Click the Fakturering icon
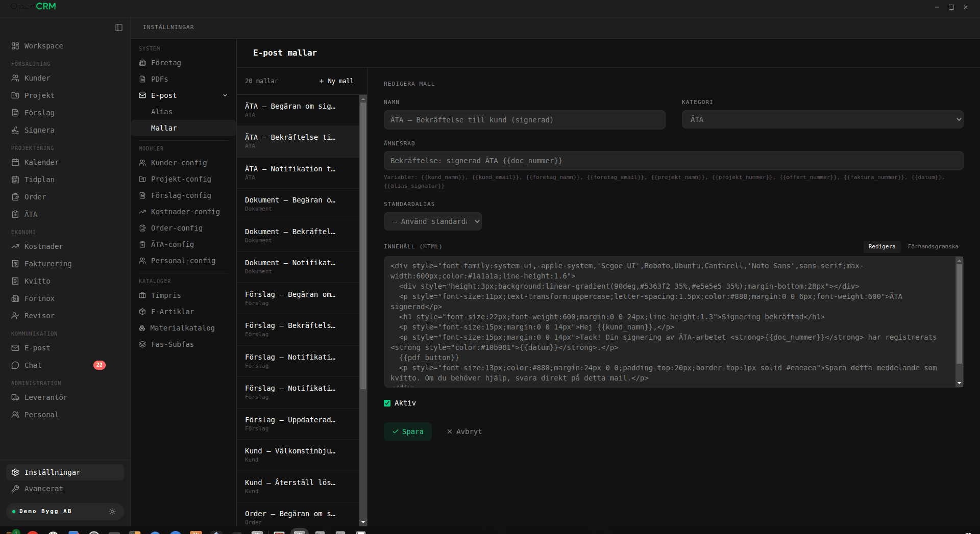980x534 pixels. tap(15, 264)
